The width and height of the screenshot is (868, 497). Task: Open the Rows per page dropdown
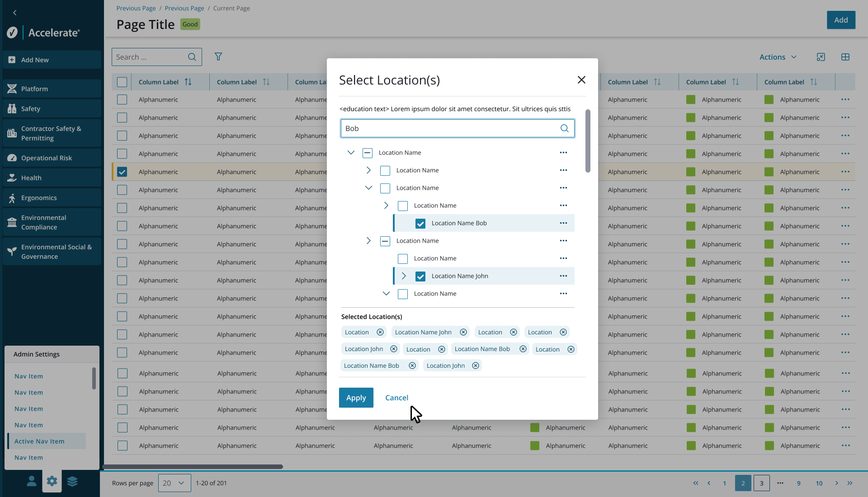175,483
